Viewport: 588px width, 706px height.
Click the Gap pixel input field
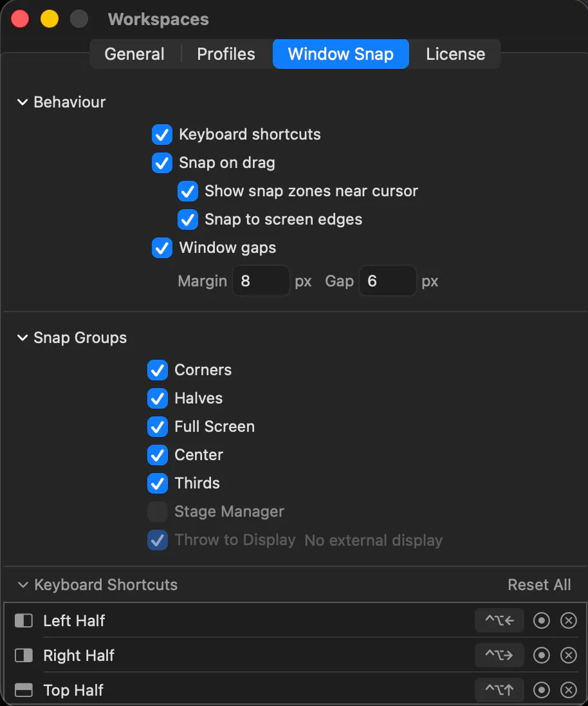[388, 281]
